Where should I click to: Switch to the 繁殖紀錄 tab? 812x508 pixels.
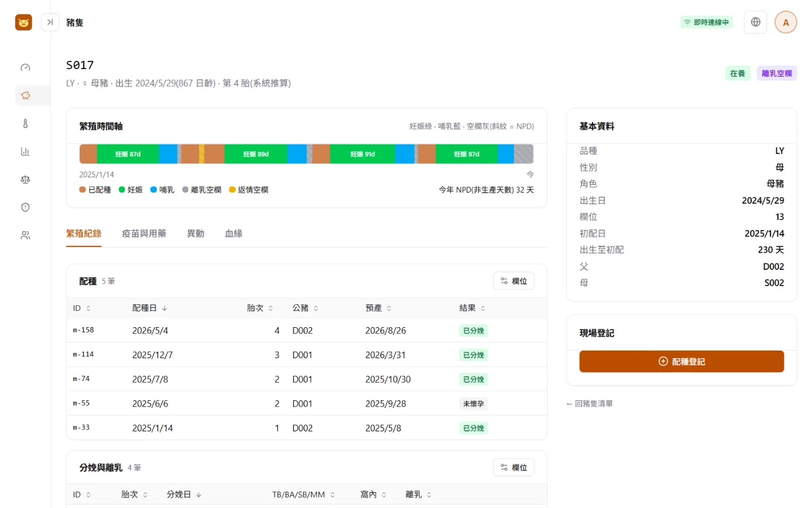tap(84, 234)
